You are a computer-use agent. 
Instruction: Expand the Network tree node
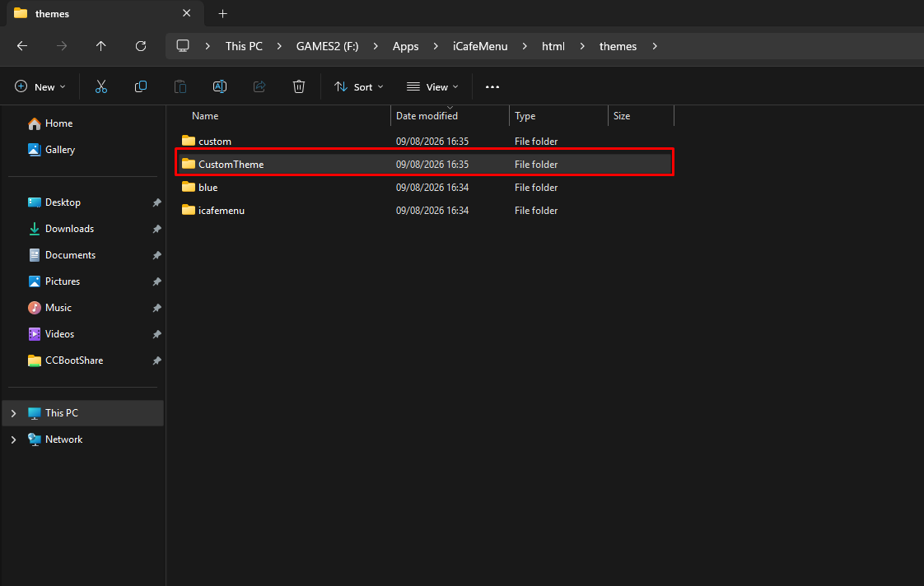point(13,440)
